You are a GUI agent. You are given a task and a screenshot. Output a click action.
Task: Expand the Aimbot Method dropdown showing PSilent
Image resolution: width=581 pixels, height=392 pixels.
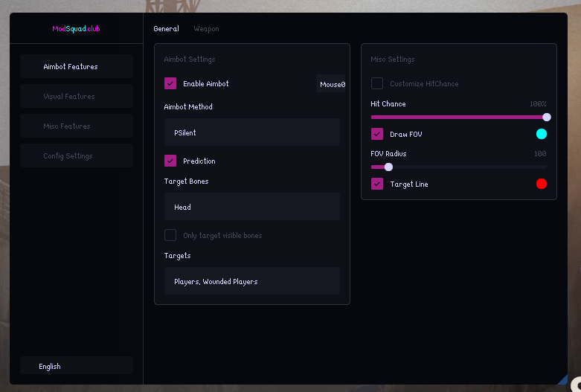tap(251, 132)
